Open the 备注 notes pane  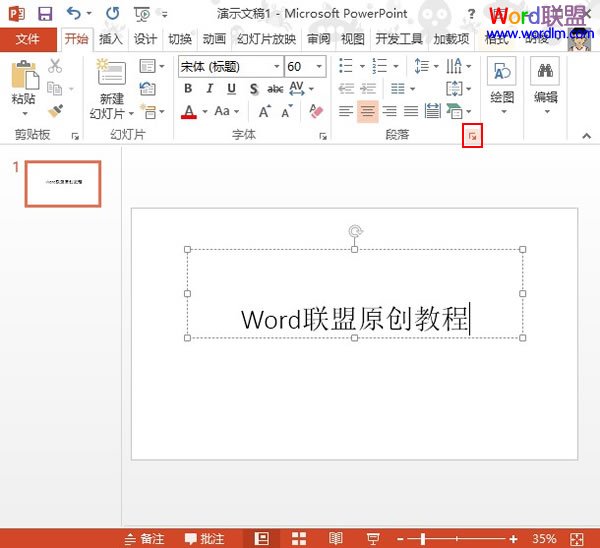[x=144, y=539]
